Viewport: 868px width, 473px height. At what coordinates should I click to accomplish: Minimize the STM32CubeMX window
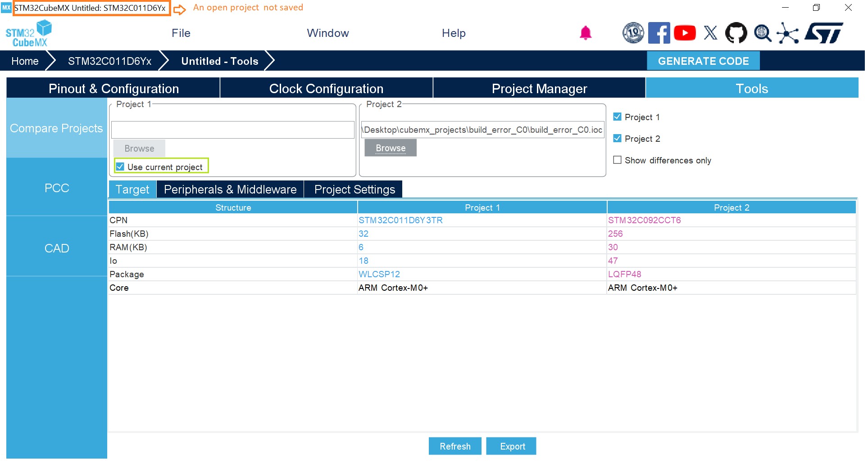[785, 7]
